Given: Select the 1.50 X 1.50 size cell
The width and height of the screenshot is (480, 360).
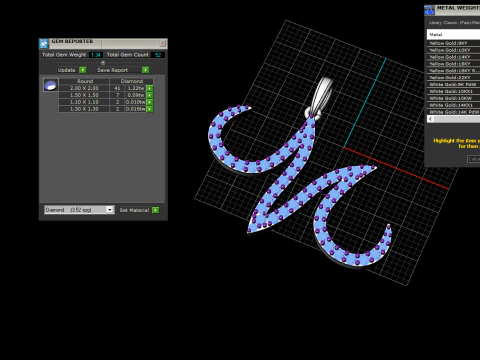Looking at the screenshot, I should [x=84, y=95].
